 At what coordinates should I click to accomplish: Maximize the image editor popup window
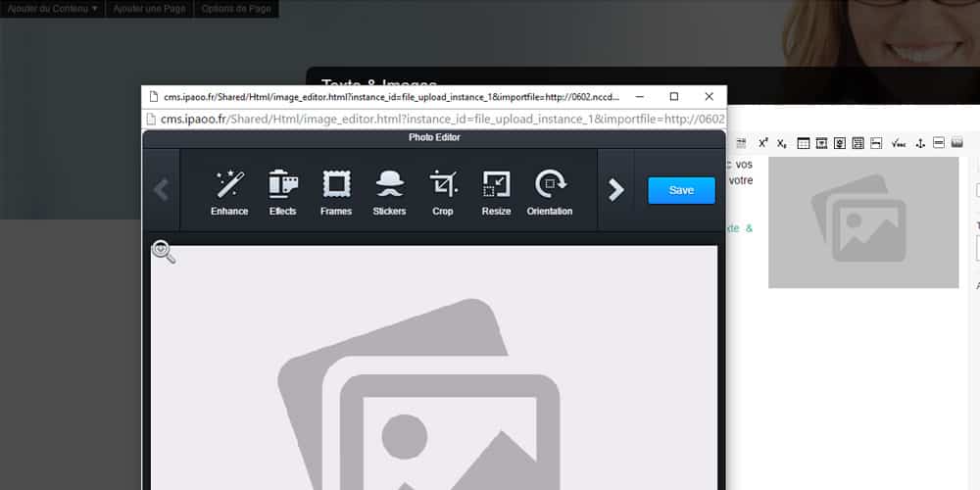pyautogui.click(x=674, y=97)
